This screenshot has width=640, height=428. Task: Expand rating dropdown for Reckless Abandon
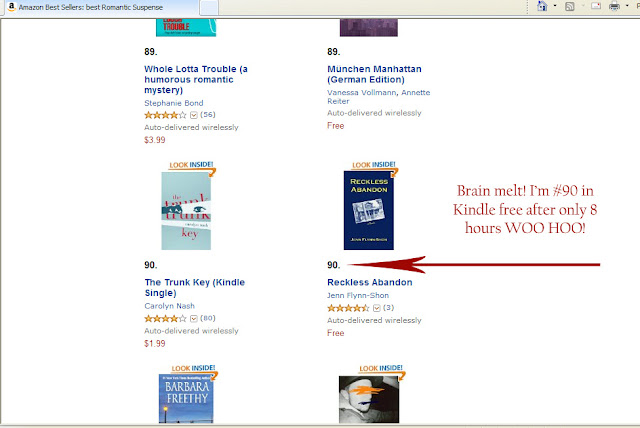[x=377, y=308]
